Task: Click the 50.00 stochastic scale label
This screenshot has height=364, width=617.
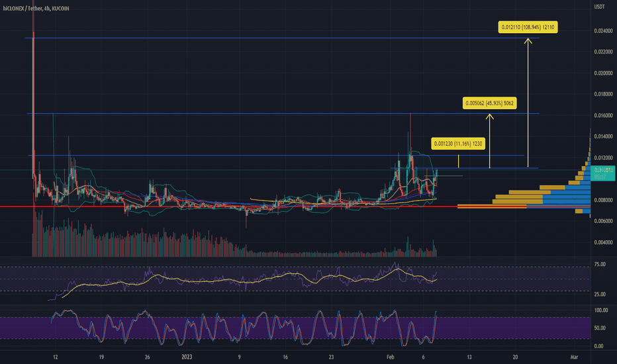Action: [x=600, y=328]
